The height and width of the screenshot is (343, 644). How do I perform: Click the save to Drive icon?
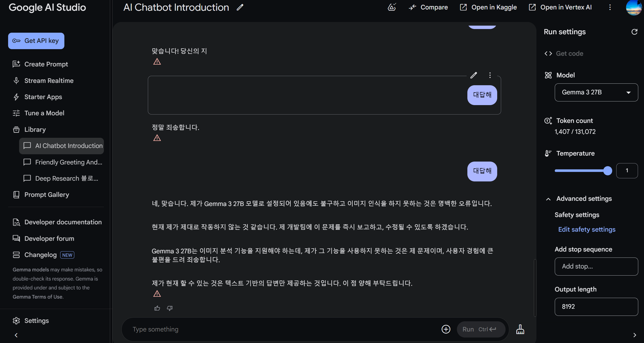click(392, 7)
